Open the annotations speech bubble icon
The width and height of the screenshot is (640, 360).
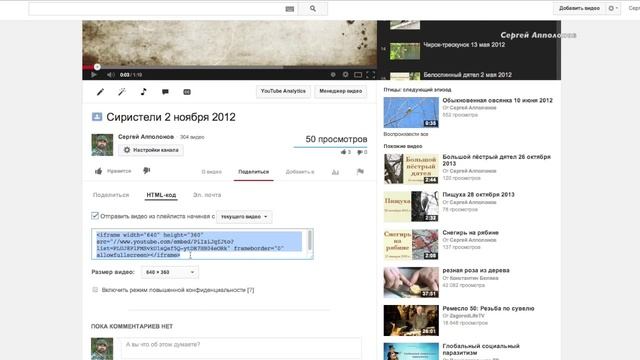[x=165, y=92]
